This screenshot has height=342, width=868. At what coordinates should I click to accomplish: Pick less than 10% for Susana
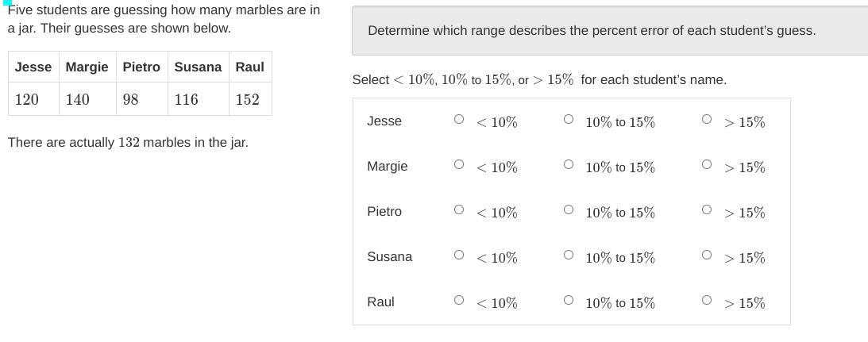(459, 256)
